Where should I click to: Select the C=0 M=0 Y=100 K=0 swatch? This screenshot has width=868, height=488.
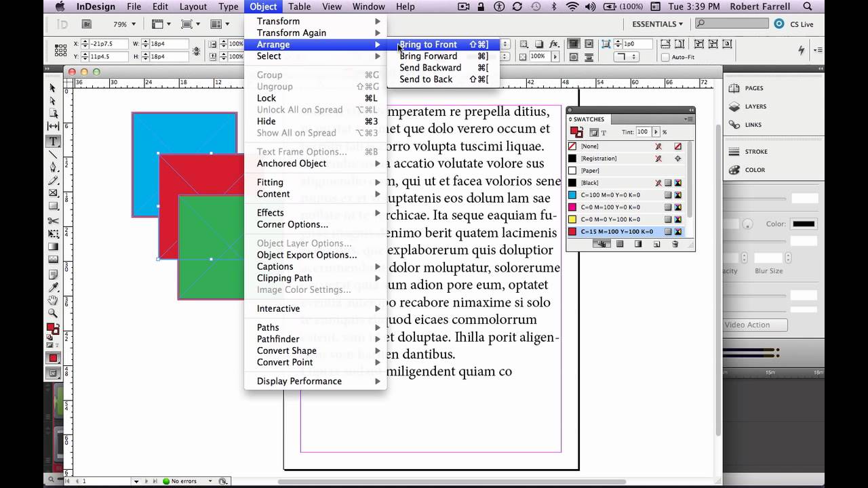[625, 220]
